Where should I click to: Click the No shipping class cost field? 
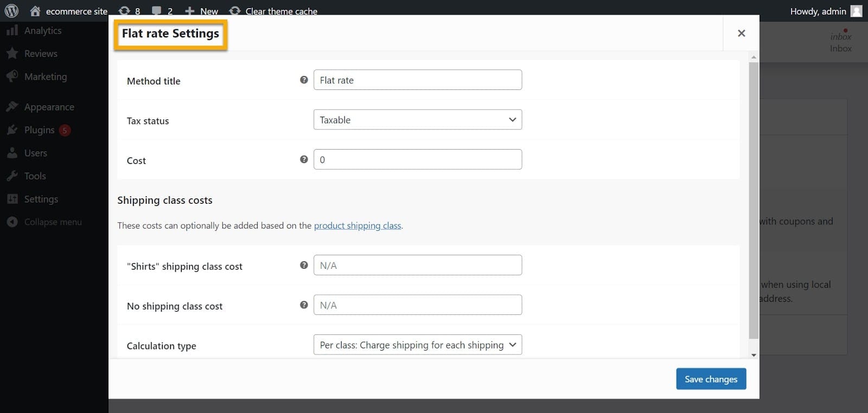(x=418, y=305)
